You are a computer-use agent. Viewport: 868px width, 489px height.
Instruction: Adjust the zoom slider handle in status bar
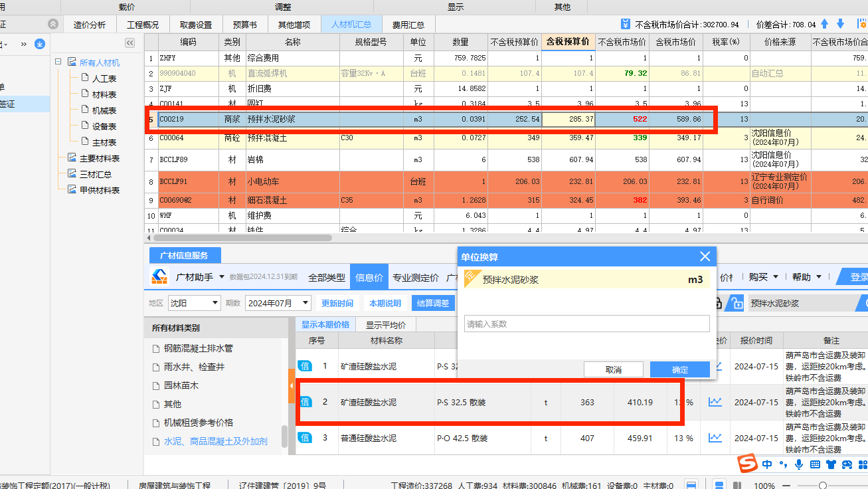822,486
